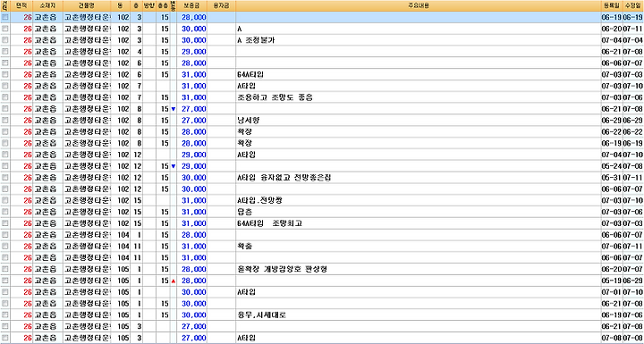Click the select-all header above the checkboxes
644x344 pixels.
5,5
